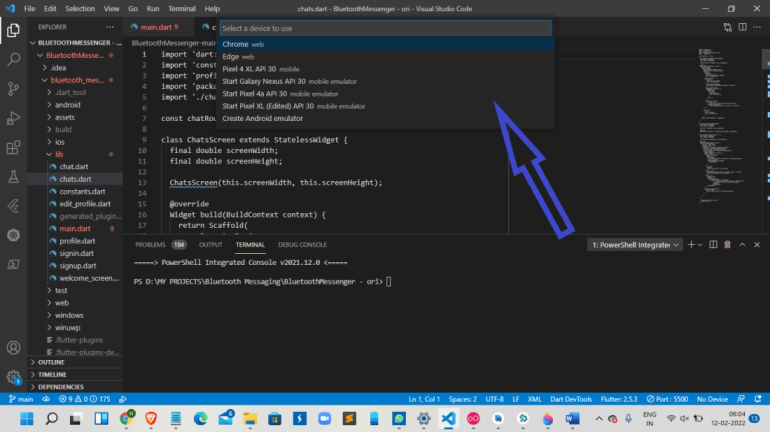Click notifications bell in status bar
This screenshot has height=432, width=770.
(x=758, y=399)
